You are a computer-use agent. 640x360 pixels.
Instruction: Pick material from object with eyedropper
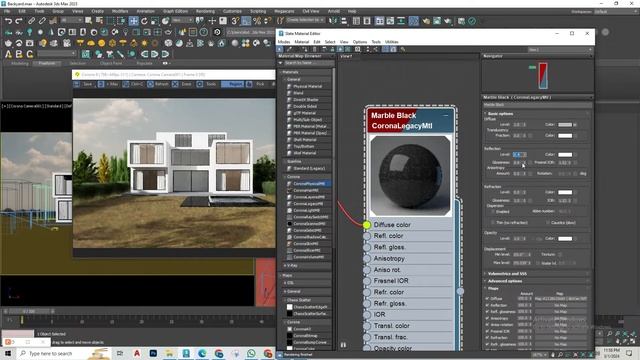coord(289,49)
